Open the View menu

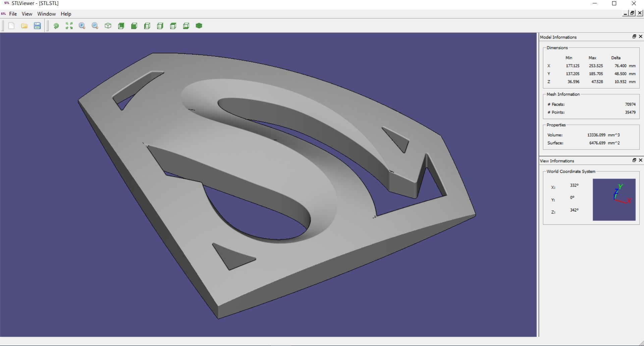point(27,14)
